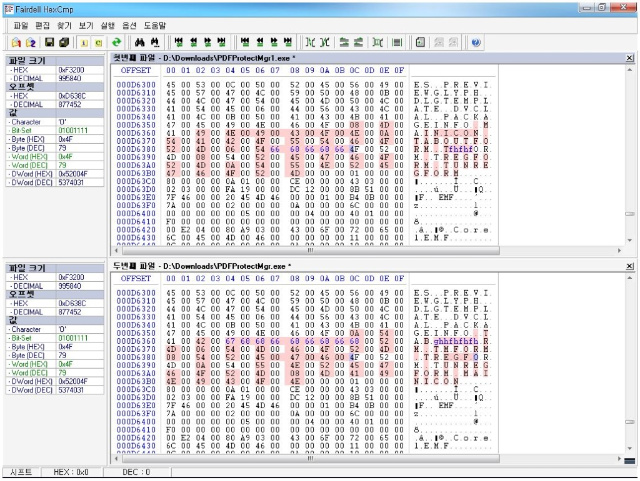Open the 찾기 menu
This screenshot has height=481, width=640.
64,25
